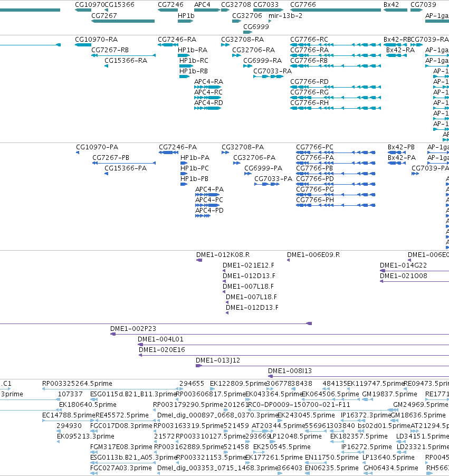
Task: Click EST RP003325264.5prime
Action: 77,384
